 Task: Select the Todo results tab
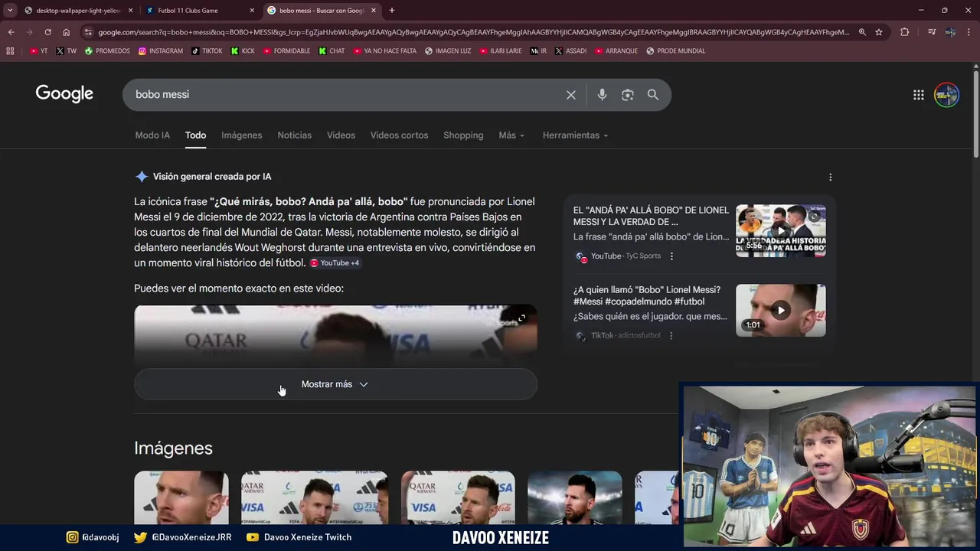pyautogui.click(x=195, y=135)
